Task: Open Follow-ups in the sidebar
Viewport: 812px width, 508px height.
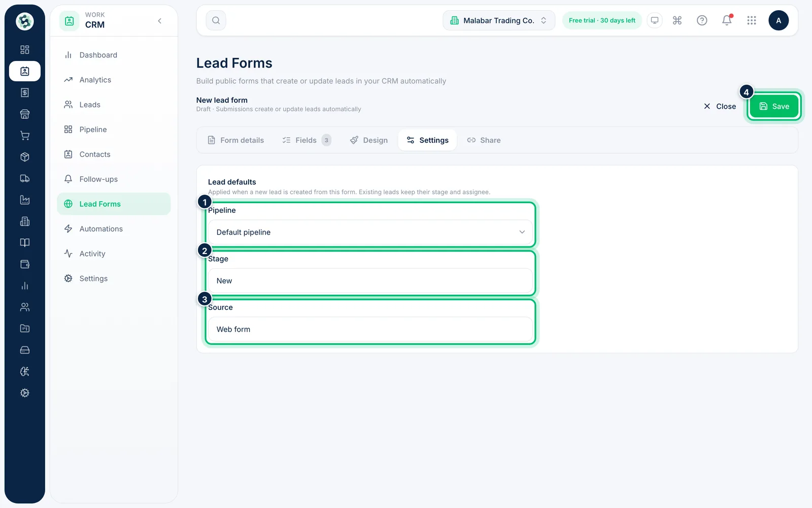Action: point(114,179)
